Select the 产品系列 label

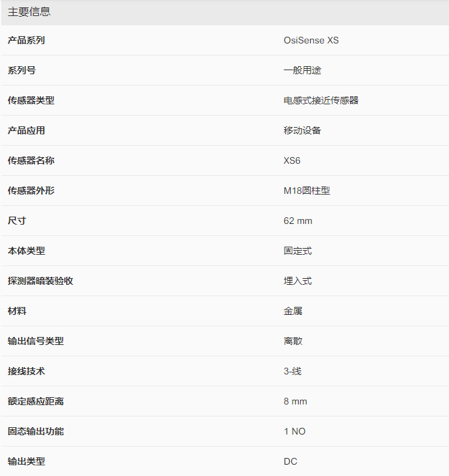coord(27,40)
